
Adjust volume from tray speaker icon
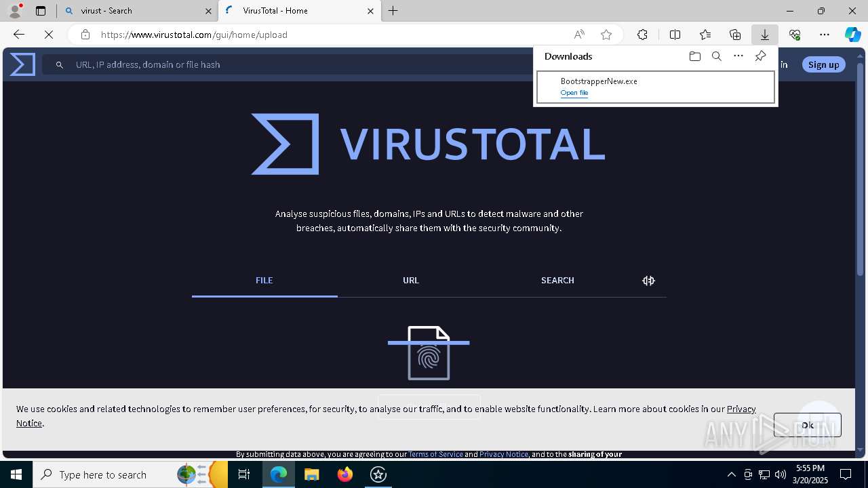click(x=781, y=474)
